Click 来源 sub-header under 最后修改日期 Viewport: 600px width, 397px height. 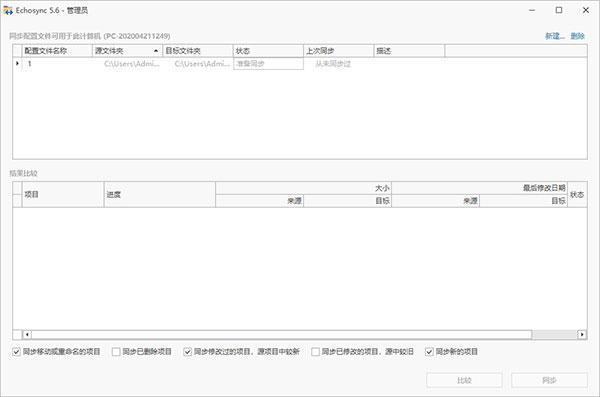pos(435,201)
